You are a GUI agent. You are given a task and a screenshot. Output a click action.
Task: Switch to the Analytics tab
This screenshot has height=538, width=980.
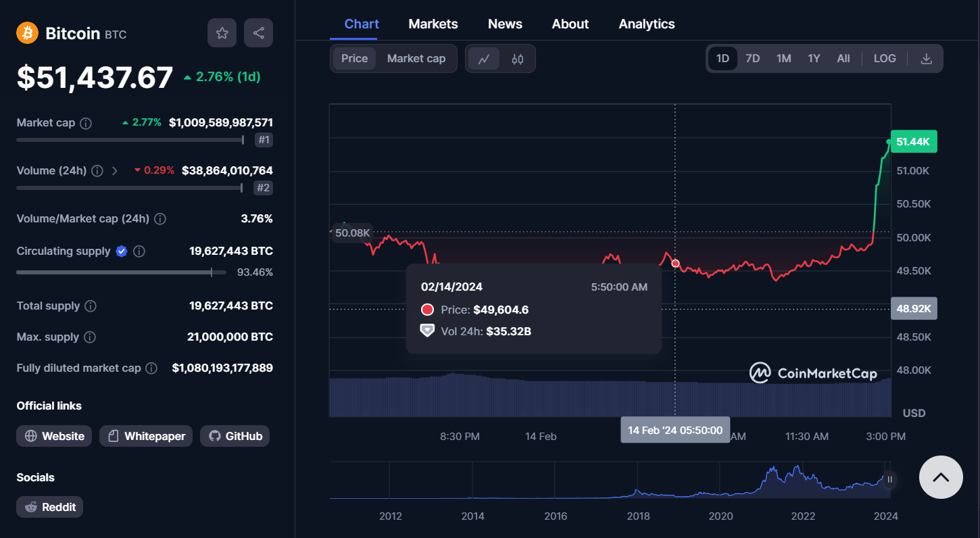coord(646,24)
